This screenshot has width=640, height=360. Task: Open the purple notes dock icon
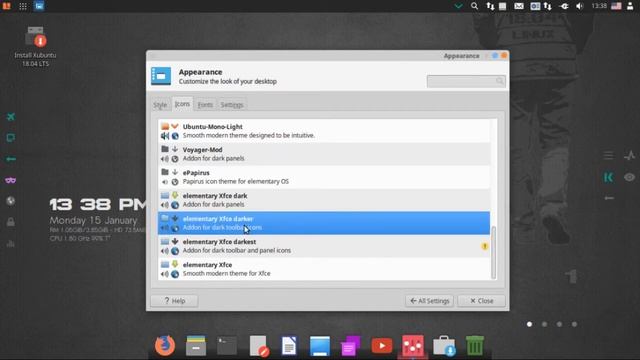350,346
